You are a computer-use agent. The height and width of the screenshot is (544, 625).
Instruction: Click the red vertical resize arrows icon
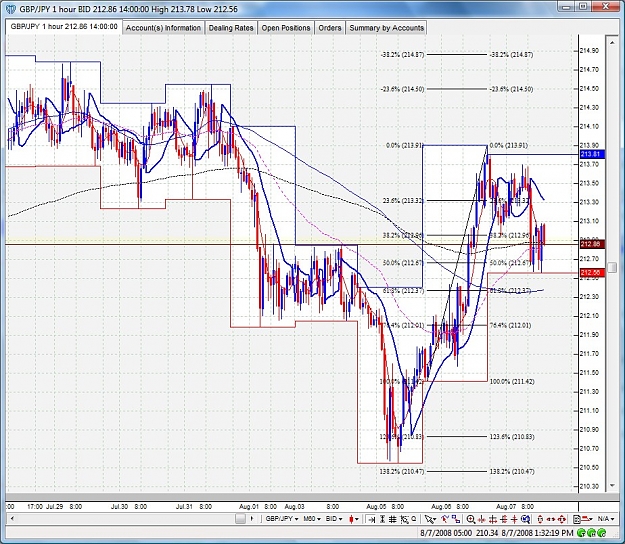(540, 519)
